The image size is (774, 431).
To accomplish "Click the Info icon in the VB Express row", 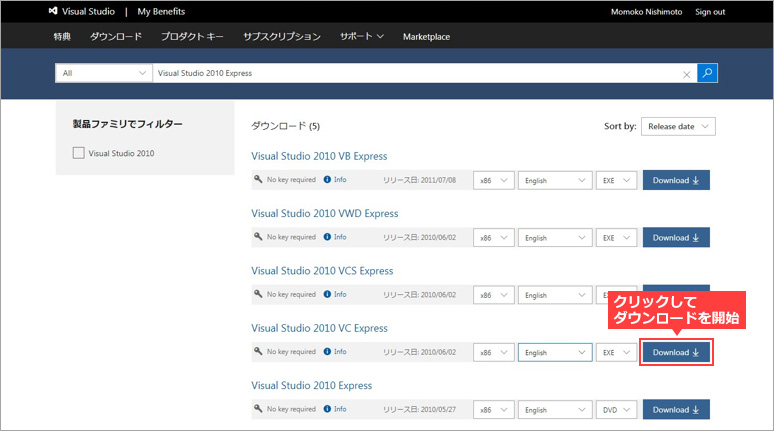I will pyautogui.click(x=327, y=180).
